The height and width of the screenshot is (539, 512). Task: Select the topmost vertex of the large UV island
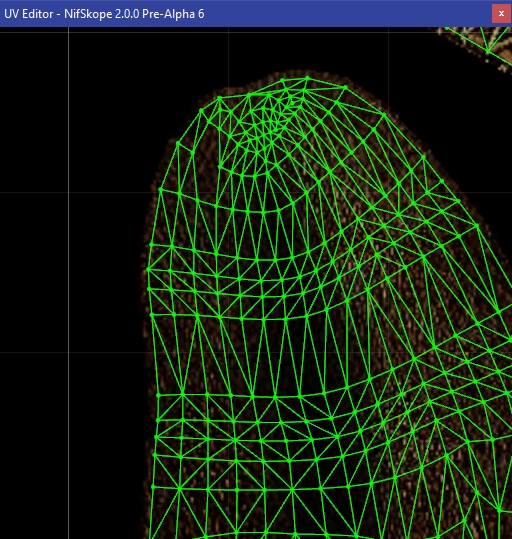pos(307,78)
